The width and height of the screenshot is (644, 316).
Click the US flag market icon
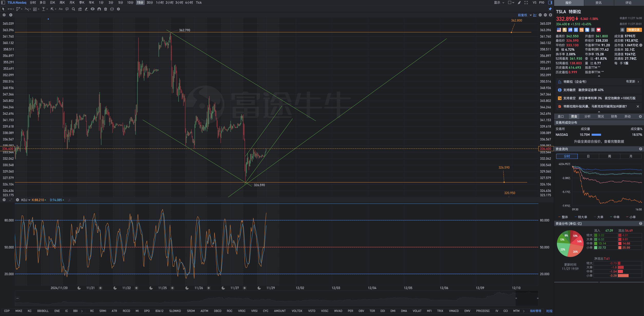tap(559, 30)
